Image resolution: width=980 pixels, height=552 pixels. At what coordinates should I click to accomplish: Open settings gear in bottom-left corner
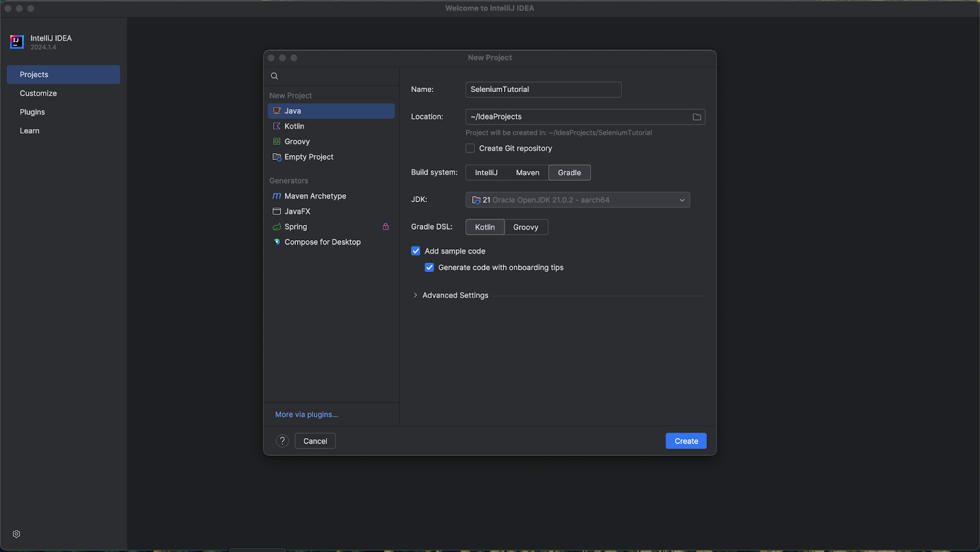pyautogui.click(x=16, y=534)
